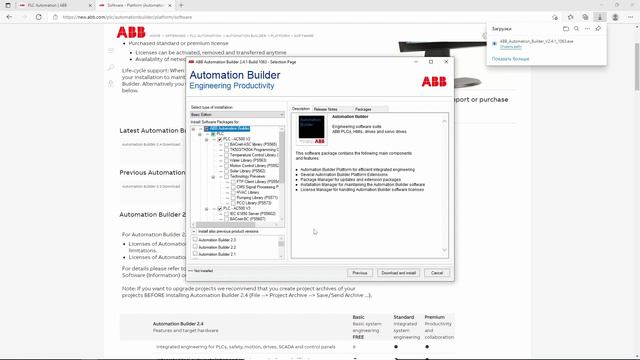Click the ABB logo on the web page
This screenshot has height=360, width=640.
(131, 32)
